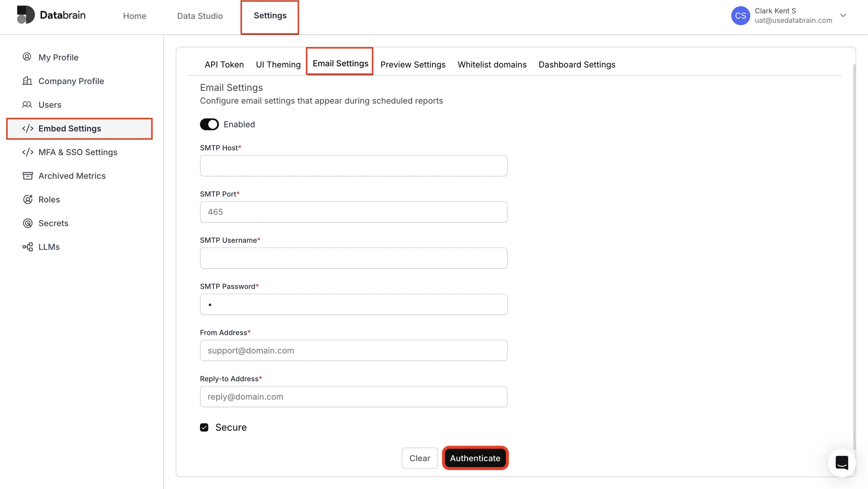Click the Archived Metrics box icon
868x489 pixels.
[28, 176]
